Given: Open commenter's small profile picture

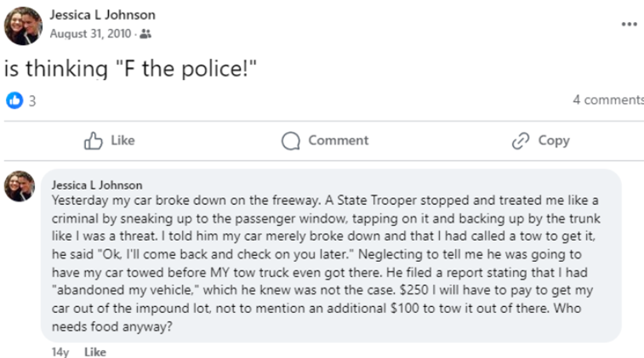Looking at the screenshot, I should 20,185.
